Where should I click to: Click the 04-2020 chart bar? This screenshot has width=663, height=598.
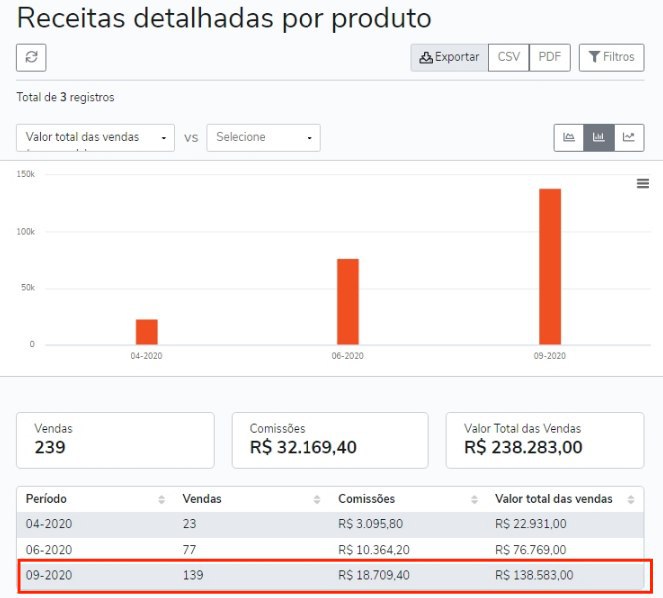click(x=147, y=332)
